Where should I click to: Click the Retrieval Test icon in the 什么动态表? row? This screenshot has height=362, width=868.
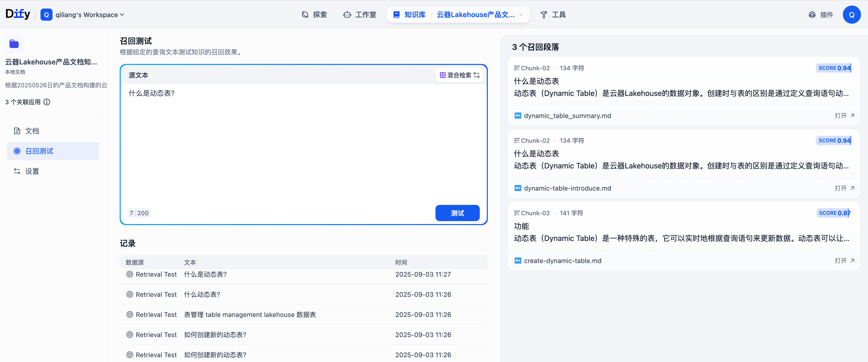[x=130, y=295]
